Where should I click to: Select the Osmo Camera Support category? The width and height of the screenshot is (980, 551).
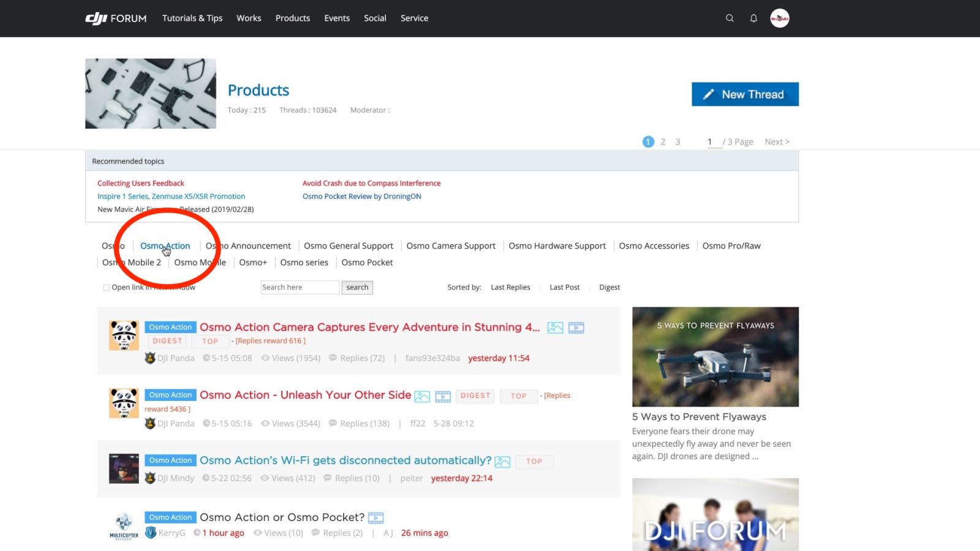pos(451,246)
